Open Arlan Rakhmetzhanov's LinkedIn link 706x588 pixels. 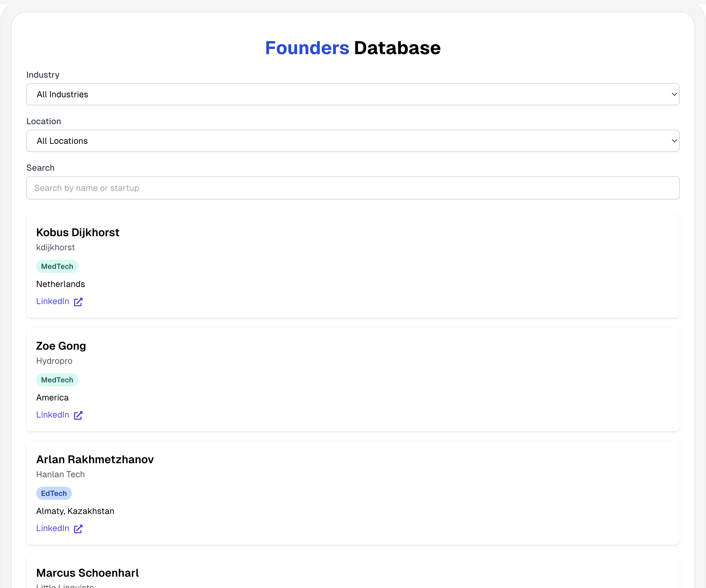click(53, 528)
